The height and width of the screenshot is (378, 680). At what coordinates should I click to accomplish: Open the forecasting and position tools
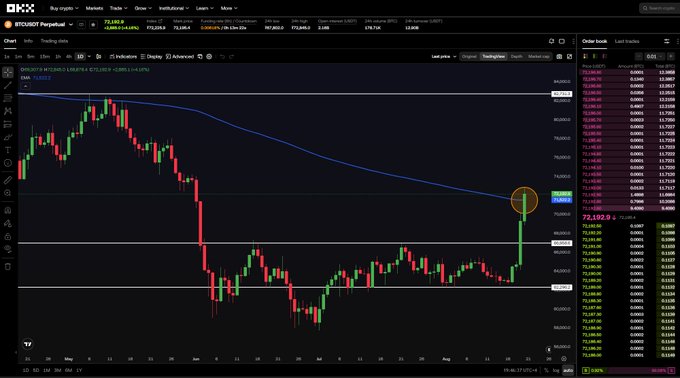[x=8, y=124]
